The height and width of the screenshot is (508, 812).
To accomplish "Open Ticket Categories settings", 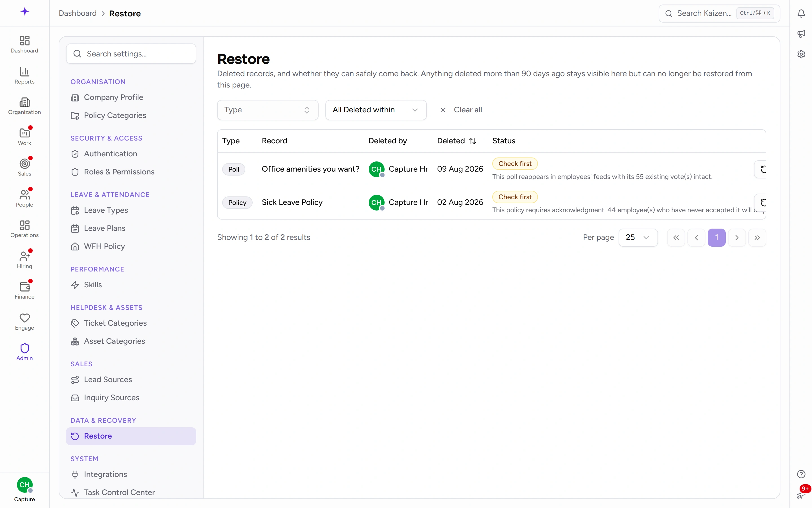I will (131, 323).
